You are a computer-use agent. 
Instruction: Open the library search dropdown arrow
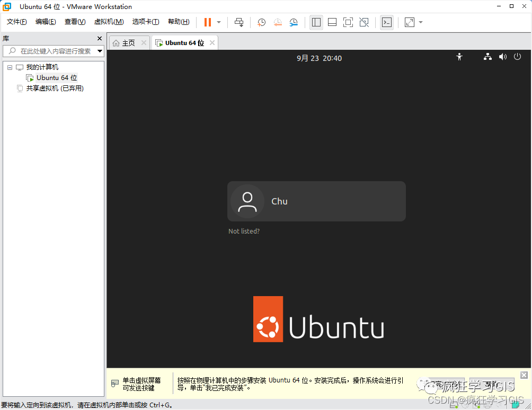100,51
